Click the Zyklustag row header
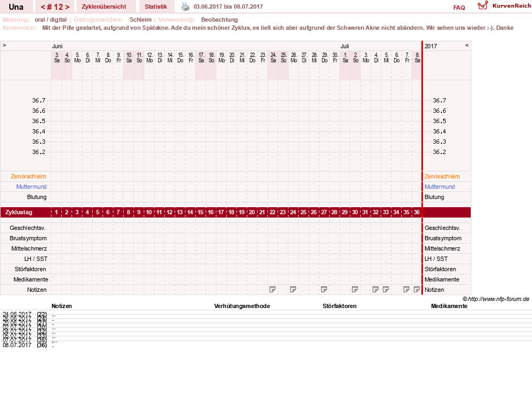This screenshot has height=403, width=532. pyautogui.click(x=18, y=213)
